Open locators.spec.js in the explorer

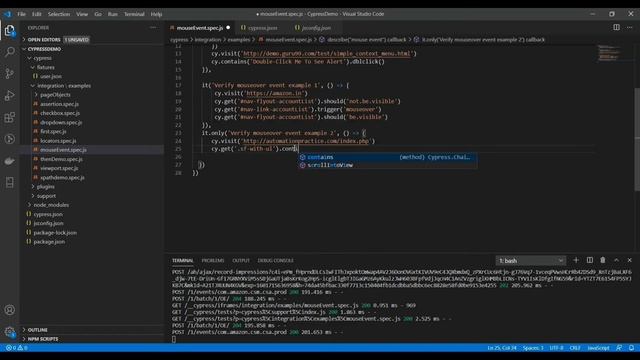[x=58, y=141]
